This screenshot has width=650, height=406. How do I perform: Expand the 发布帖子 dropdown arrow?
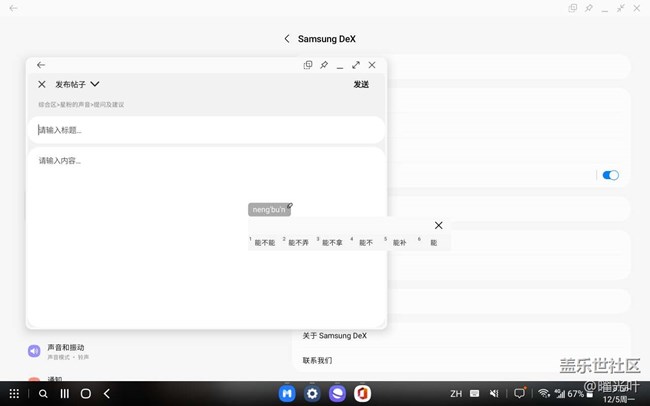pos(95,85)
